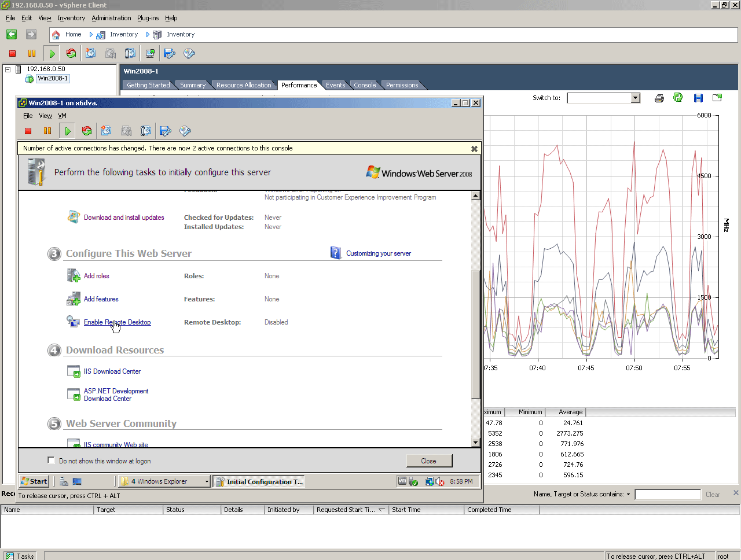Click the Close button in configuration window
The height and width of the screenshot is (560, 741).
pos(428,461)
